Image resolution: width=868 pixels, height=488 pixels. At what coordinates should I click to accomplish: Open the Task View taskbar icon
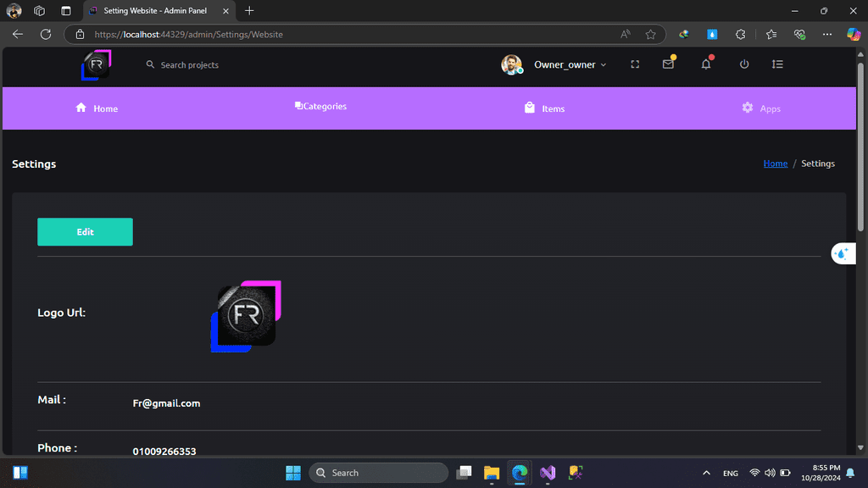(x=464, y=473)
